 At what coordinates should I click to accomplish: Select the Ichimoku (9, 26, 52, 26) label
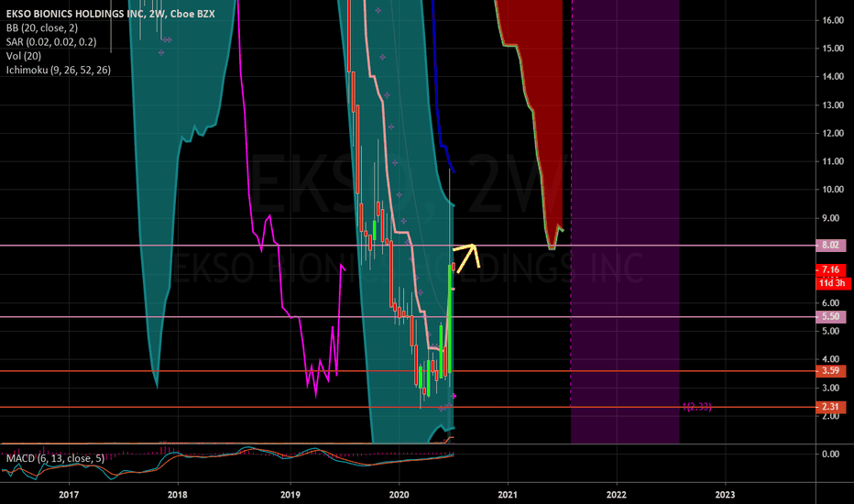click(59, 70)
